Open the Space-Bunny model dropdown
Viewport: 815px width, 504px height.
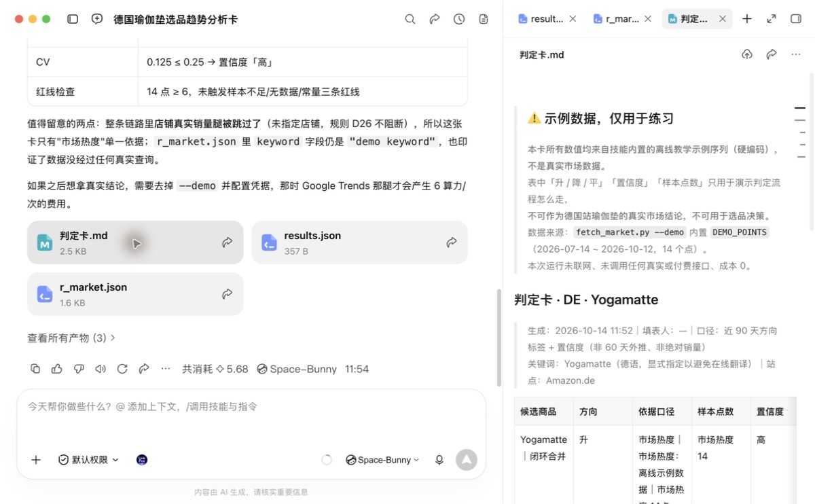[382, 460]
